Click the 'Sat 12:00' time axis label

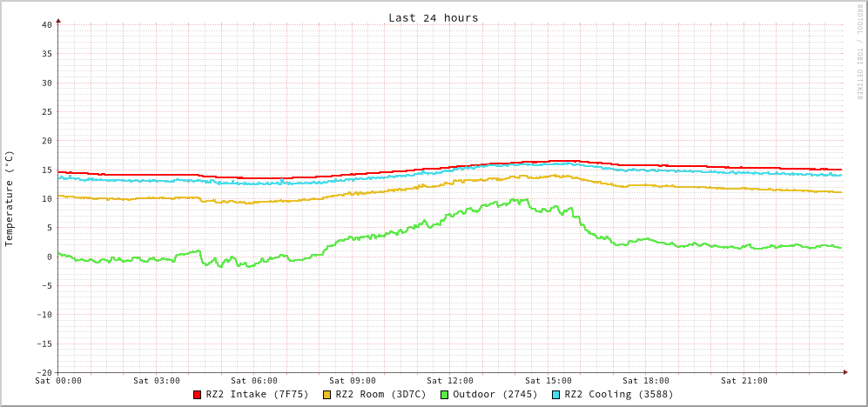(x=450, y=381)
